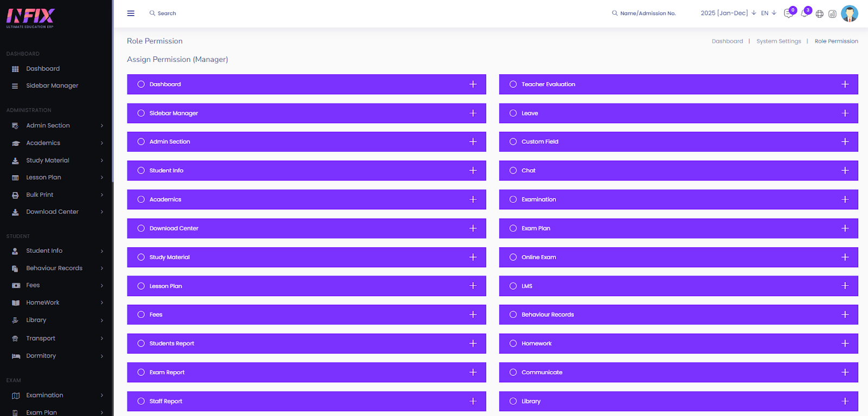Expand the Communicate permission panel plus
868x416 pixels.
pos(845,372)
